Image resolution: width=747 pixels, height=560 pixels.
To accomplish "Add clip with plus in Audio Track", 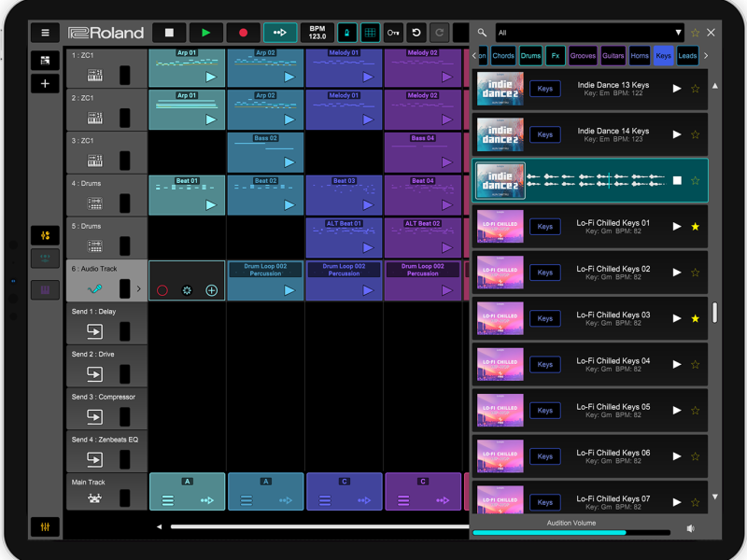I will pos(212,290).
